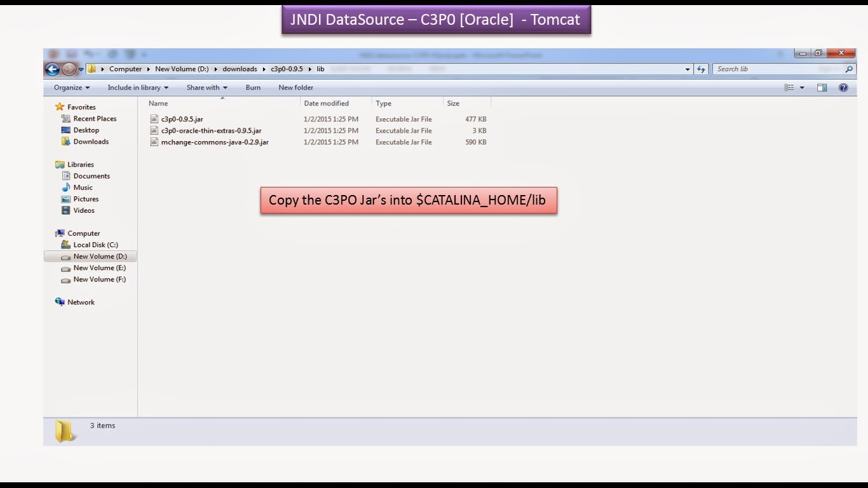Click the Documents library icon
Screen dimensions: 868x488
[65, 176]
